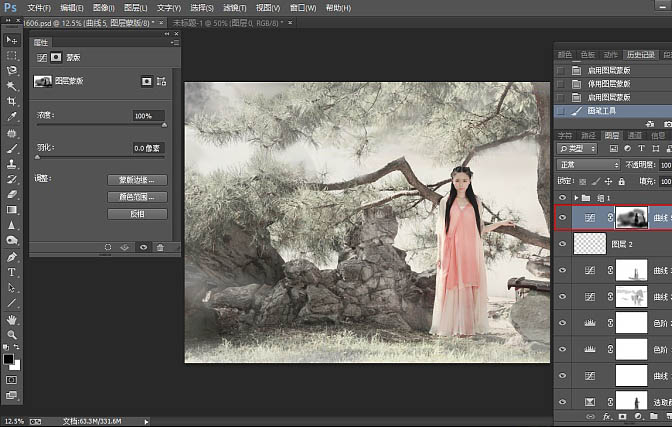The image size is (672, 427).
Task: Select the Eraser tool
Action: 12,194
